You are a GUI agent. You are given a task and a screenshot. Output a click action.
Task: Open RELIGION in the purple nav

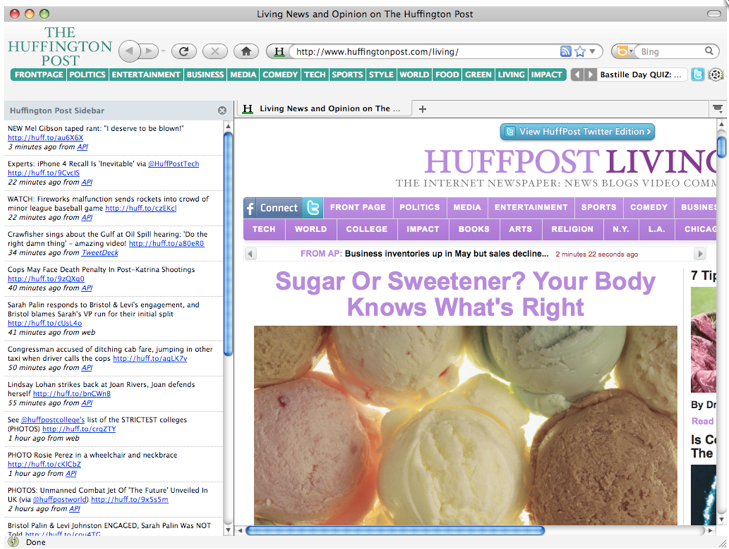(x=572, y=229)
